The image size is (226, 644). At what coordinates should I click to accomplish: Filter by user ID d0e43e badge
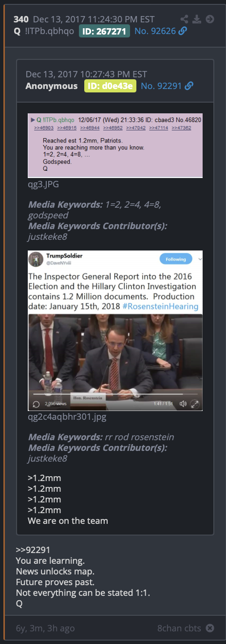[110, 86]
